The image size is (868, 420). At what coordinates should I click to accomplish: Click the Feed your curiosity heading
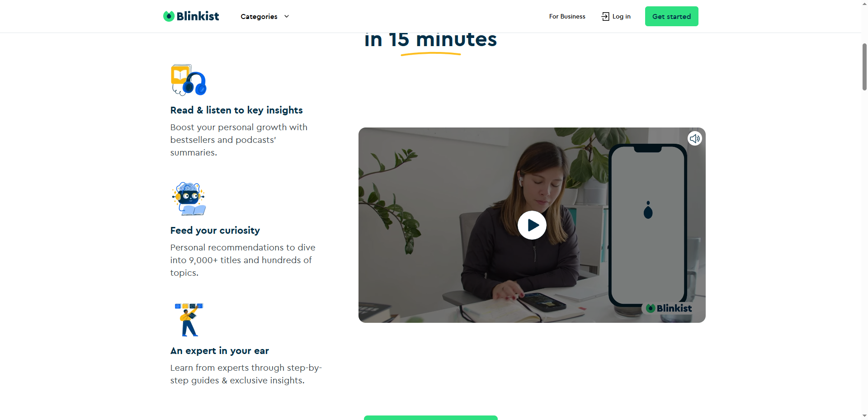coord(215,231)
